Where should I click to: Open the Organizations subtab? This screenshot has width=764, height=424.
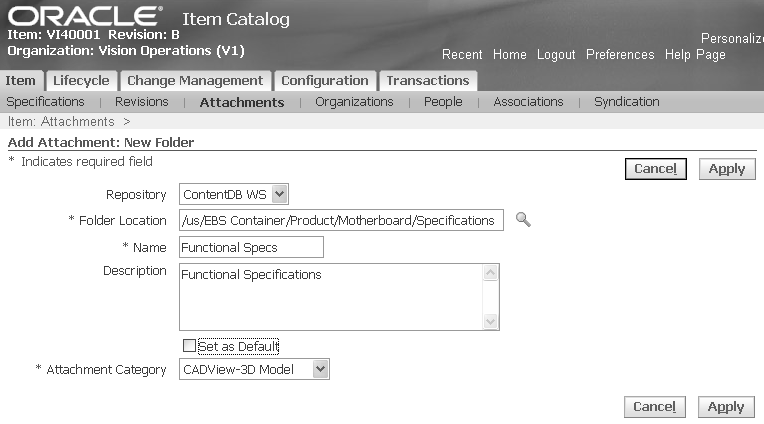coord(354,102)
